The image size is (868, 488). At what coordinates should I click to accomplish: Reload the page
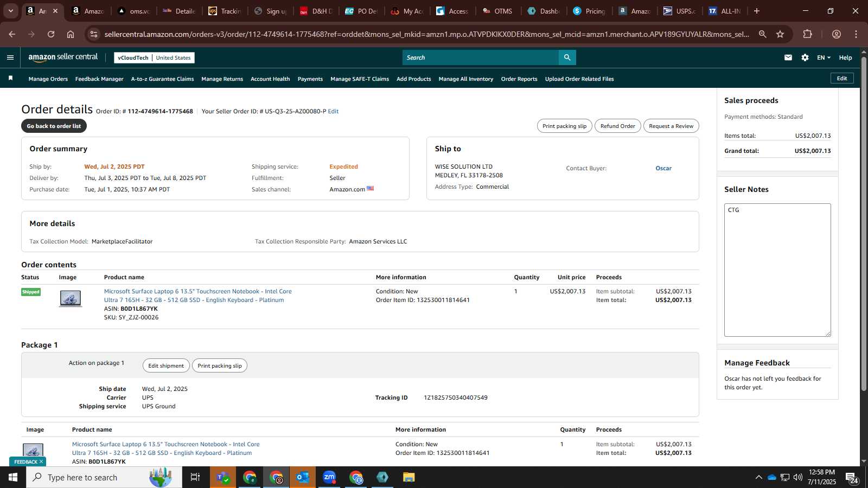(x=51, y=34)
